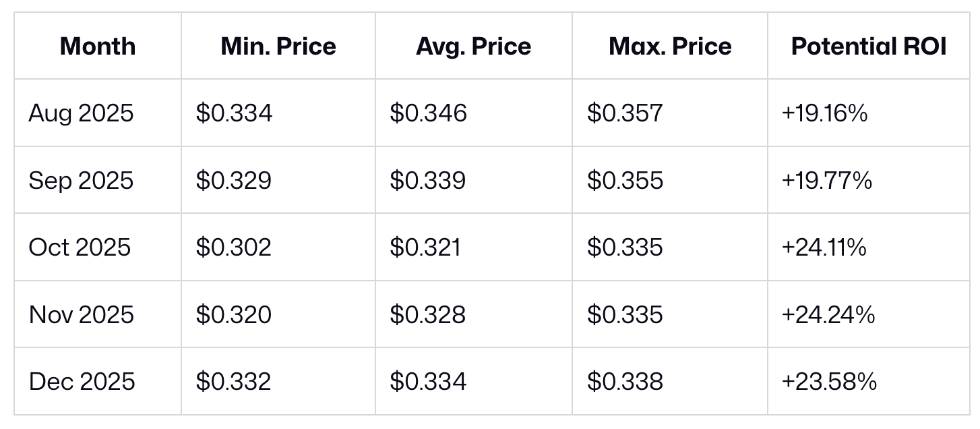Screen dimensions: 980x429
Task: Click the Month column header
Action: (x=98, y=47)
